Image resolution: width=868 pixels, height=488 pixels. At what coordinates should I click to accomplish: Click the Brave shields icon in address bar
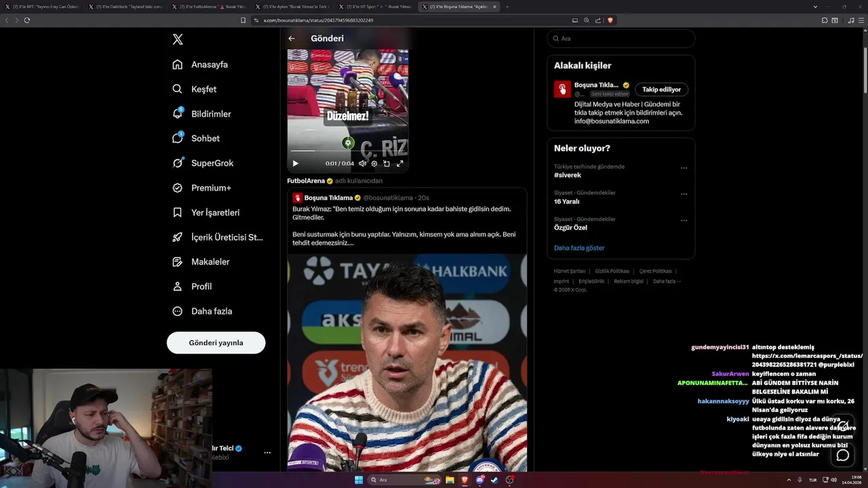(610, 20)
